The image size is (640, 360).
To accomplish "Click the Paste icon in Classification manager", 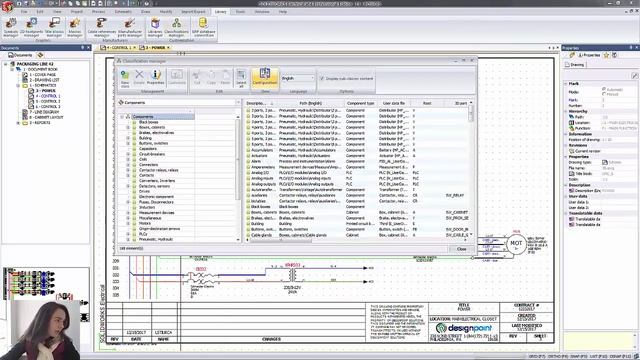I will coord(226,77).
